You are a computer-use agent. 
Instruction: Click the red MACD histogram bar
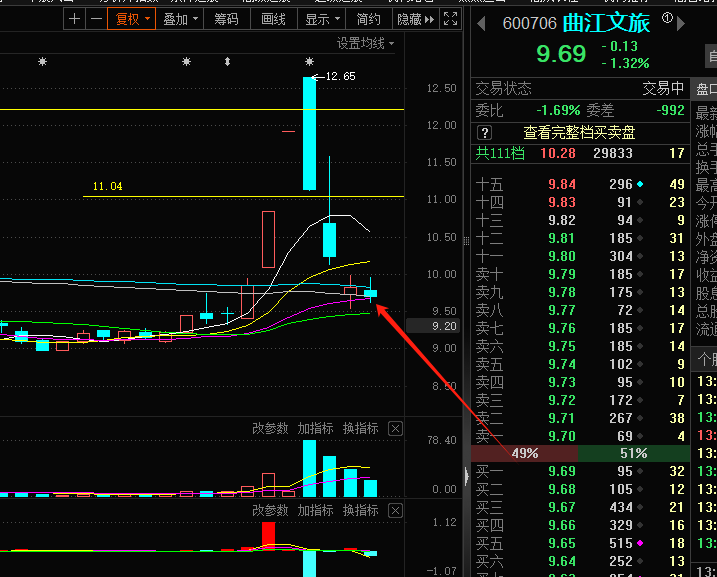(x=268, y=535)
